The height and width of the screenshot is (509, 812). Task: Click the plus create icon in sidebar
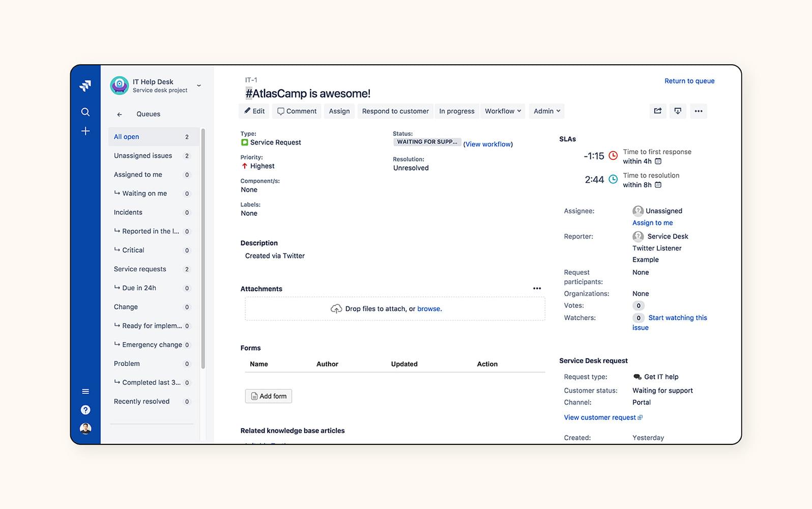85,131
